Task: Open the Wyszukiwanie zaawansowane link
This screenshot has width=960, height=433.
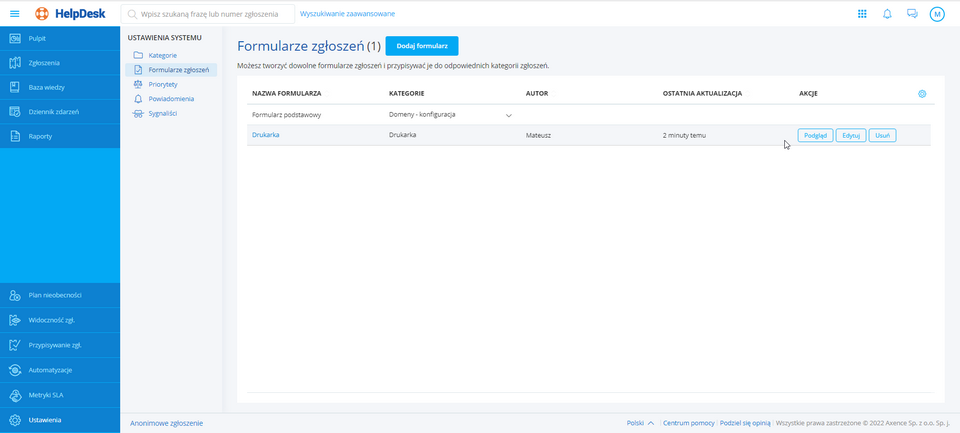Action: [x=347, y=14]
